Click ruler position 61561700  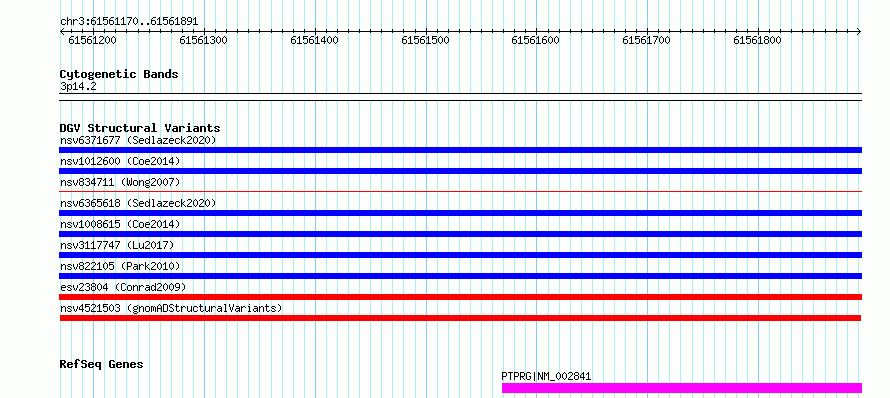pos(646,40)
